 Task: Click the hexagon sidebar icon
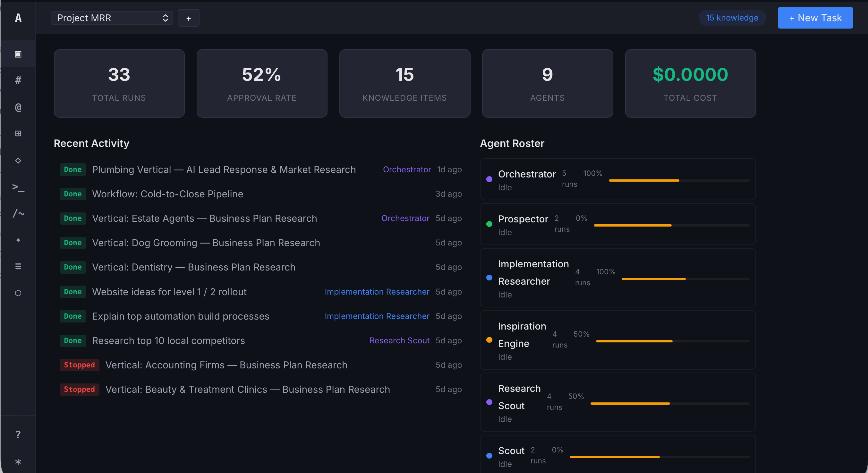[x=18, y=293]
